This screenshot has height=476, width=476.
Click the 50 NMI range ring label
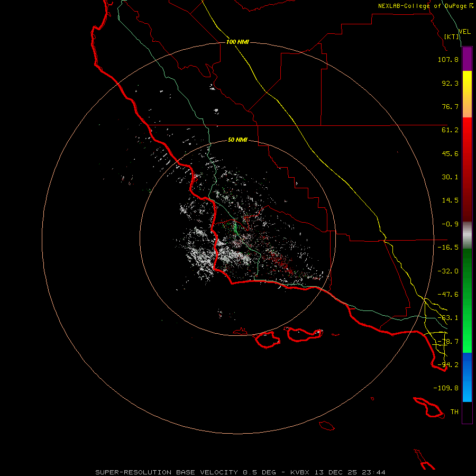click(237, 140)
